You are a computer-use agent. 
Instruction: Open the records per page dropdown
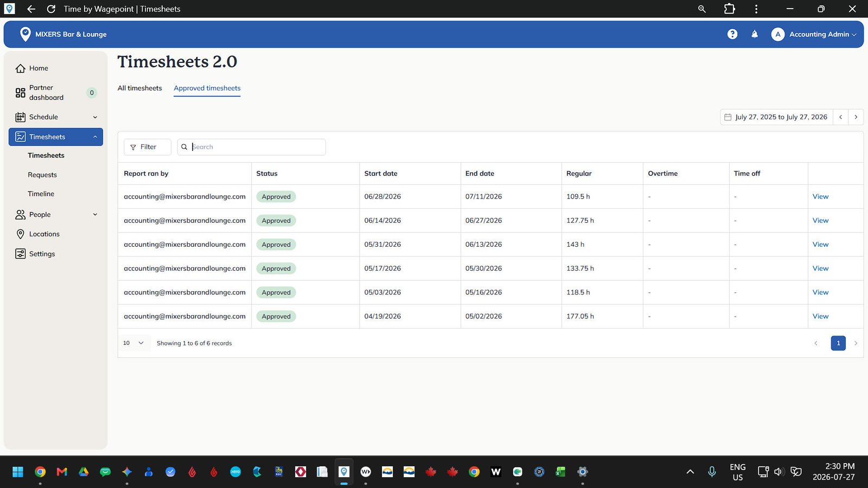tap(133, 343)
